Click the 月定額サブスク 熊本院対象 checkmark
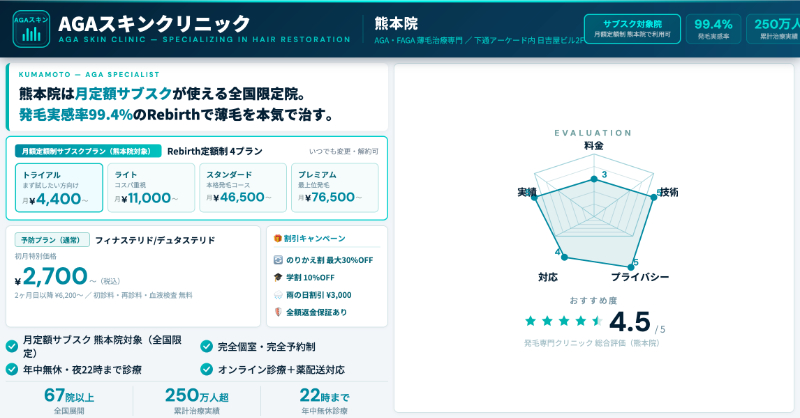Viewport: 800px width, 418px height. click(x=12, y=346)
